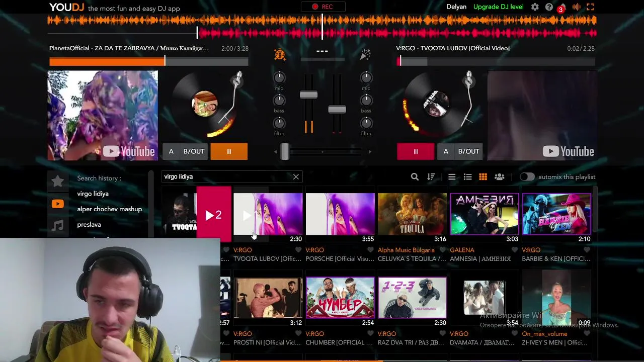Image resolution: width=644 pixels, height=362 pixels.
Task: Favorite CELUVKA S TEQUILA with heart icon
Action: click(443, 250)
